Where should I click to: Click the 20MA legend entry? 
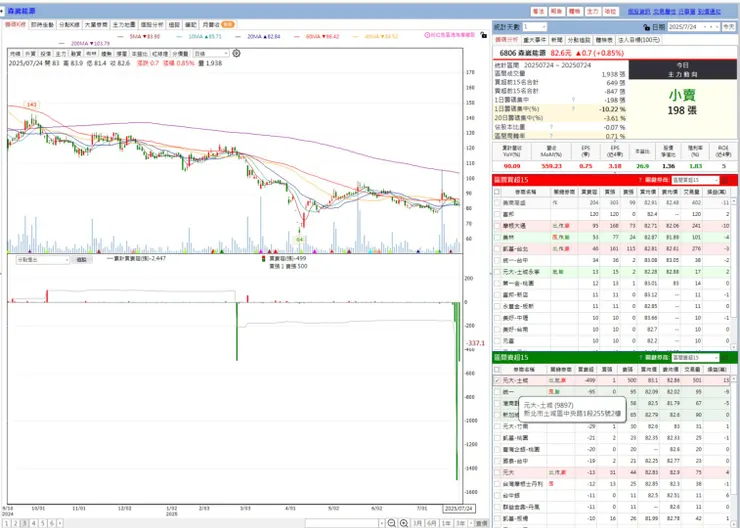point(260,36)
